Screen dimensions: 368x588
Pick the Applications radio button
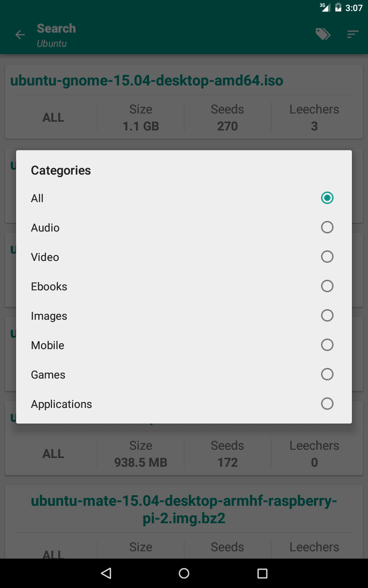(x=327, y=404)
